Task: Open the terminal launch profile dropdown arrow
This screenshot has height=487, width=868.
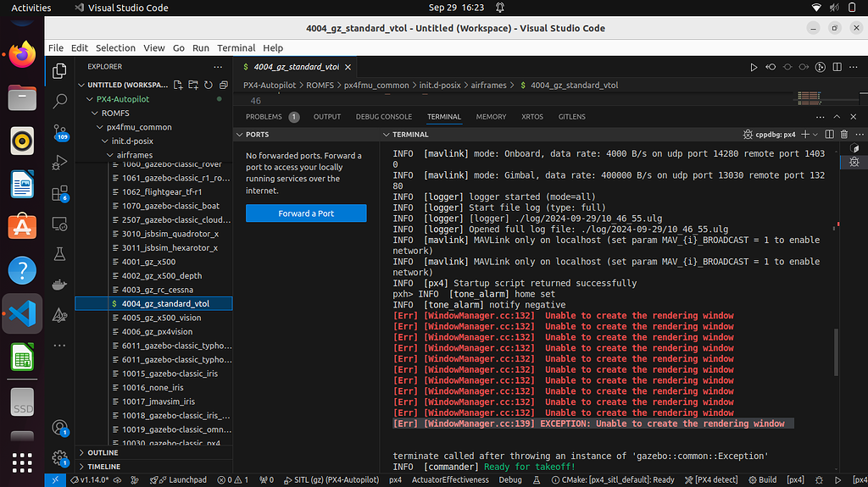Action: coord(815,135)
